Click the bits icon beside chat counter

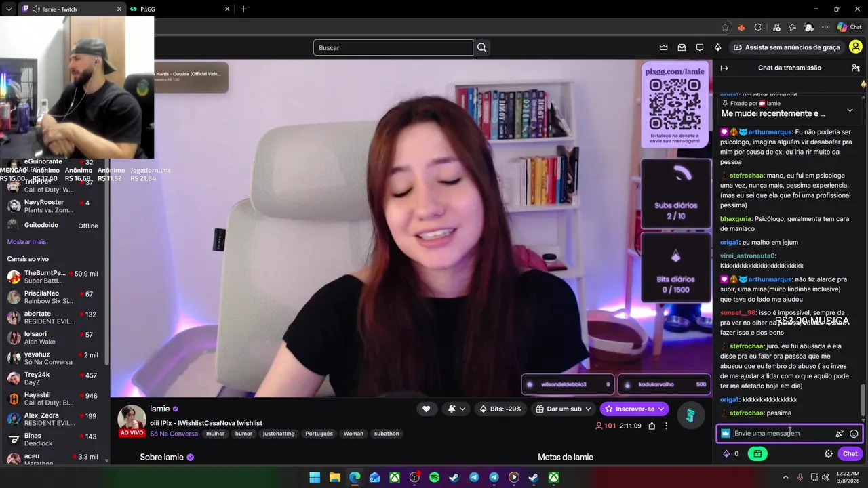click(726, 454)
